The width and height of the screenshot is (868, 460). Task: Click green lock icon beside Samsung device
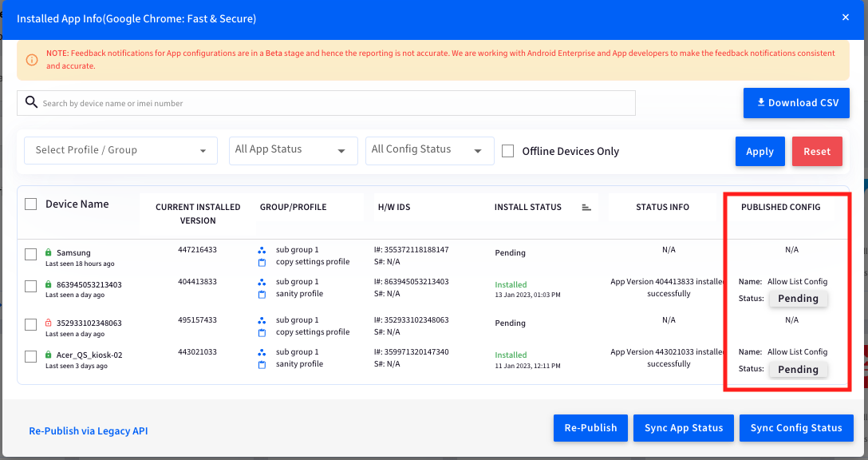coord(48,252)
